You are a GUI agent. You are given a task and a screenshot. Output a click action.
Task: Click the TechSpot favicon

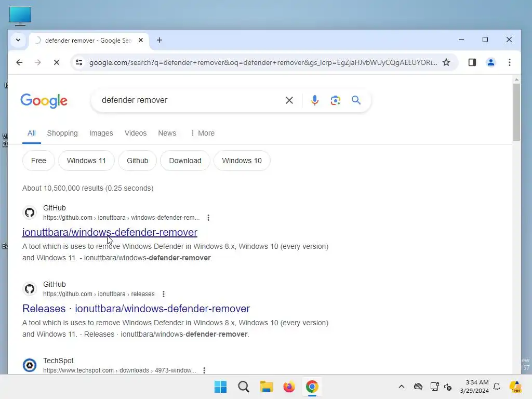click(x=30, y=365)
